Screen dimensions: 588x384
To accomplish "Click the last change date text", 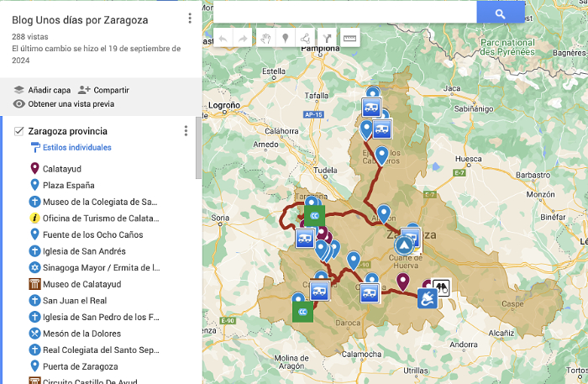I will pos(97,55).
